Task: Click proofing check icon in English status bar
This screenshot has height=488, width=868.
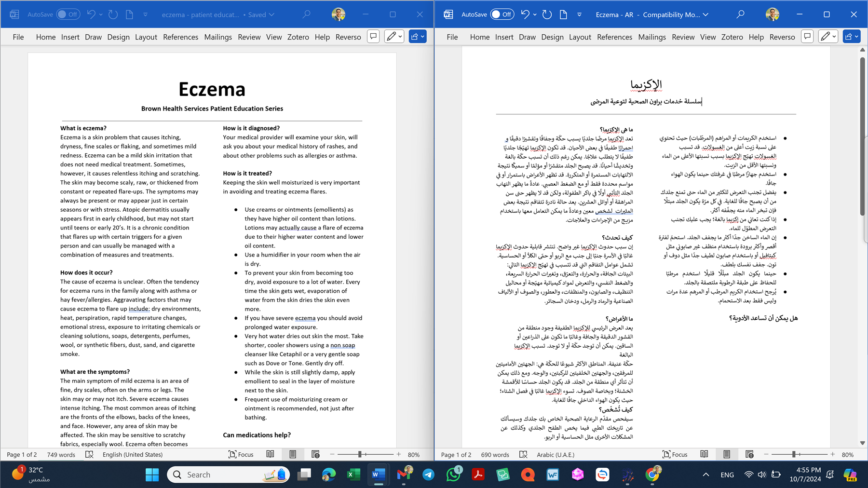Action: (89, 454)
